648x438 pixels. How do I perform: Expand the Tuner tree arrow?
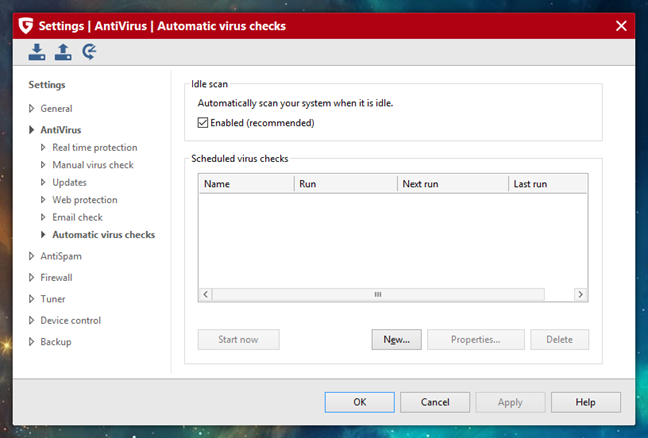pyautogui.click(x=31, y=299)
